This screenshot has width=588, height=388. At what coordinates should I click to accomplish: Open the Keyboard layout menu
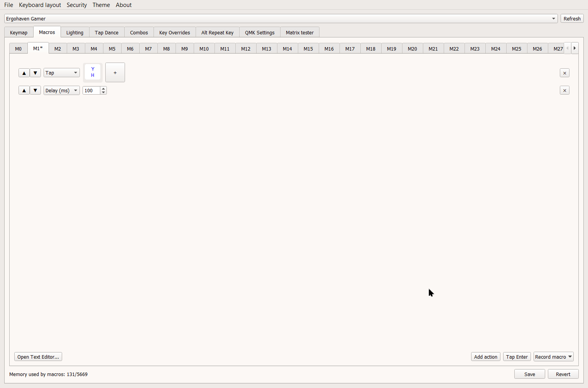pos(40,5)
